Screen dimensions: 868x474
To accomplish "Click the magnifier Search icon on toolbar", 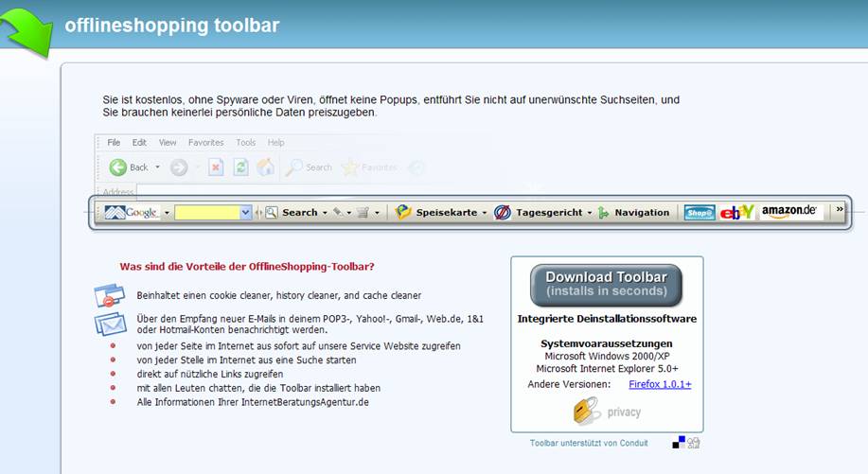I will pyautogui.click(x=272, y=212).
